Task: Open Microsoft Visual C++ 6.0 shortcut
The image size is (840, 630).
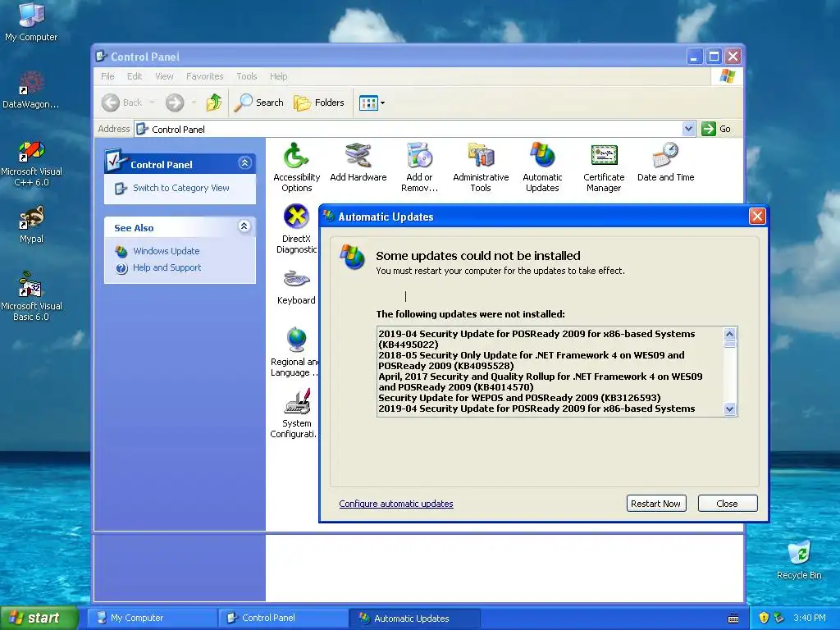Action: click(x=31, y=163)
